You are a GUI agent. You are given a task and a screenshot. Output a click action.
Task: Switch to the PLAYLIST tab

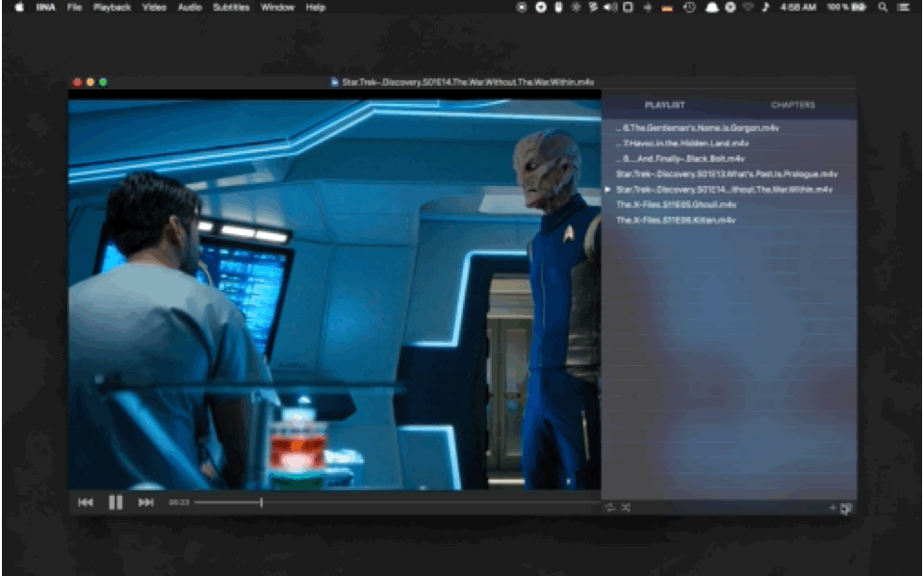665,105
